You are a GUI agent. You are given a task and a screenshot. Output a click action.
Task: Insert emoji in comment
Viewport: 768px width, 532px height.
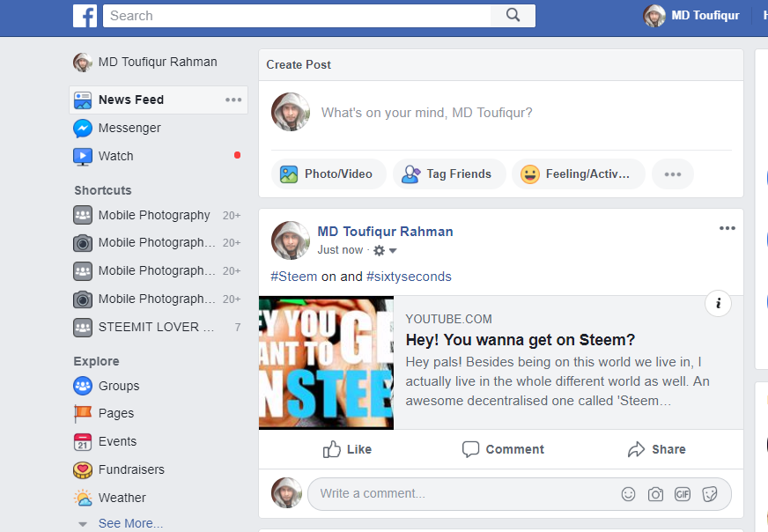[x=628, y=494]
